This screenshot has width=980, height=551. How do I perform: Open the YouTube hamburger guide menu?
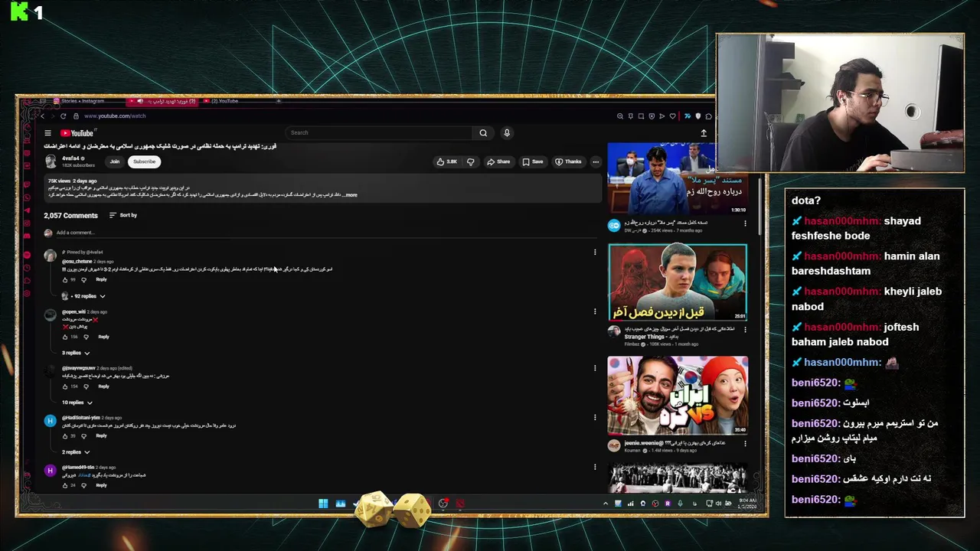[47, 133]
